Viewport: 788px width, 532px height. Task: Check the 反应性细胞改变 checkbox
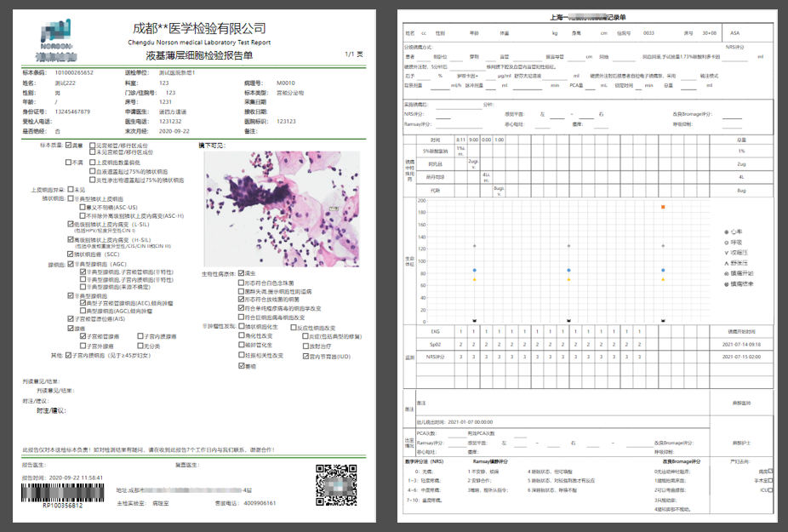coord(294,328)
